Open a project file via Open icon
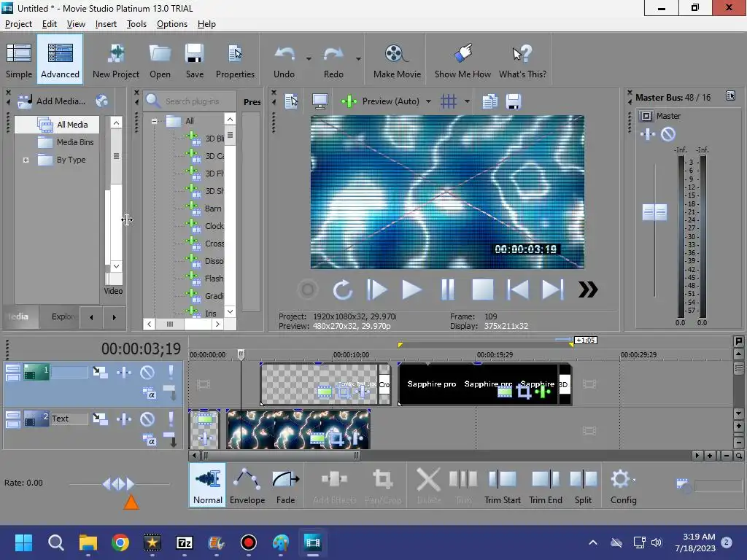747x560 pixels. [x=160, y=60]
